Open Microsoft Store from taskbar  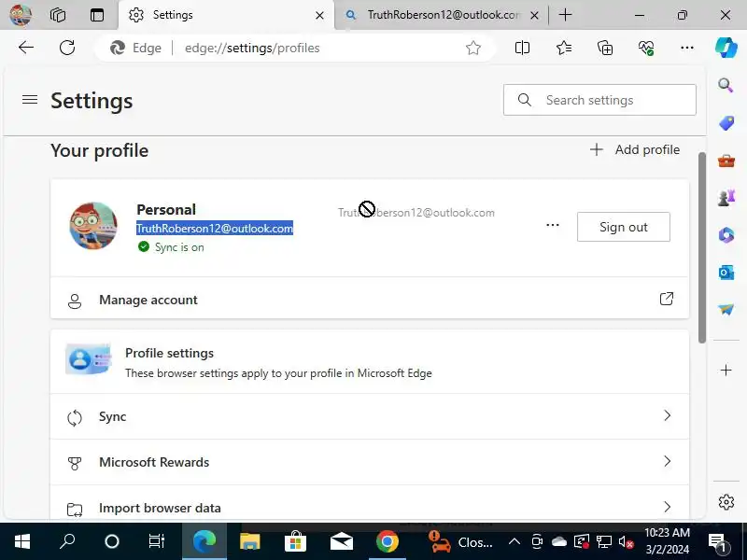(295, 541)
